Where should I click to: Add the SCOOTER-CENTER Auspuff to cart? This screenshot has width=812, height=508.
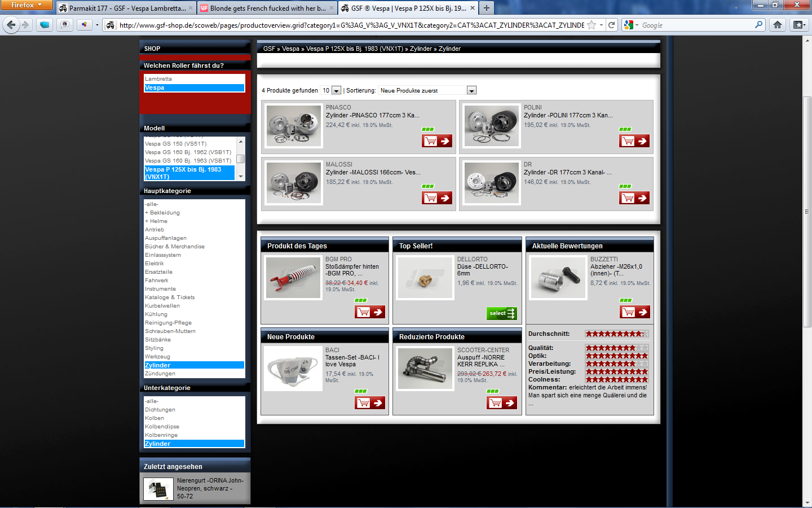pos(502,402)
